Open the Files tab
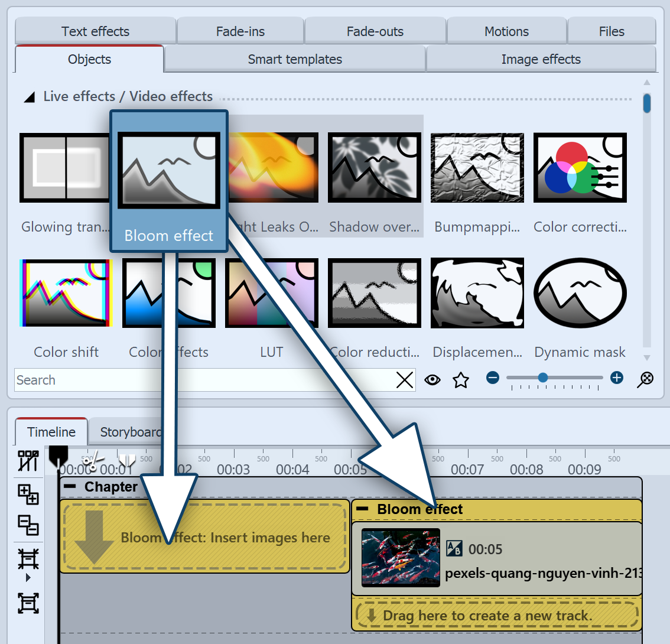The height and width of the screenshot is (644, 670). (x=612, y=31)
